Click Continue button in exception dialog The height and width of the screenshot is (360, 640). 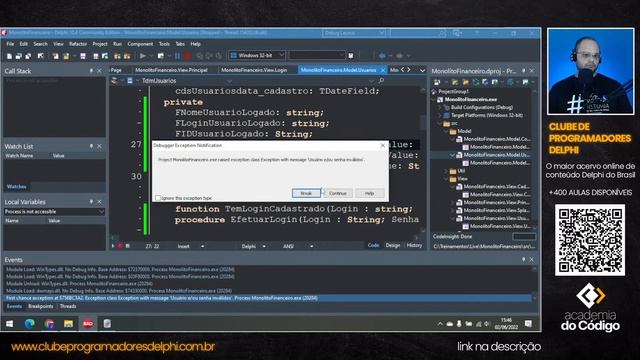[x=338, y=193]
